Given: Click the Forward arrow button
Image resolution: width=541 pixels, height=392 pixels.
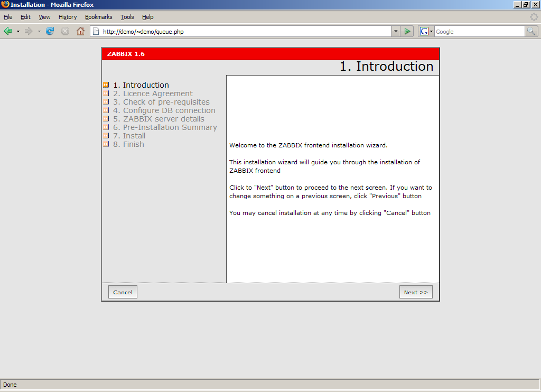Looking at the screenshot, I should [x=29, y=31].
